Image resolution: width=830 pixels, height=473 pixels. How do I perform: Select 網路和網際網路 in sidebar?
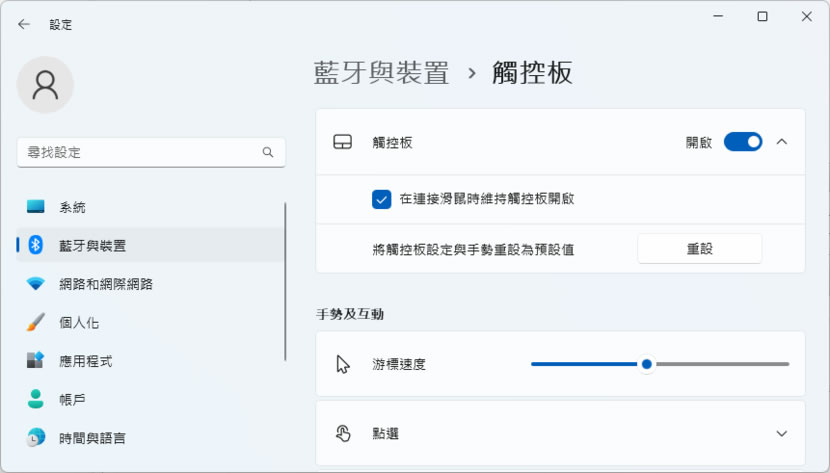coord(106,284)
